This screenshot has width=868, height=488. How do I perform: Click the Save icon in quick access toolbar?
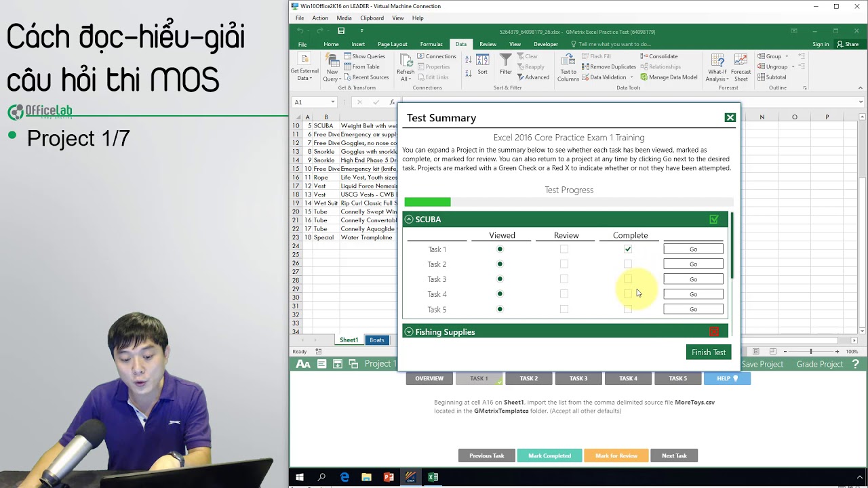pos(341,31)
